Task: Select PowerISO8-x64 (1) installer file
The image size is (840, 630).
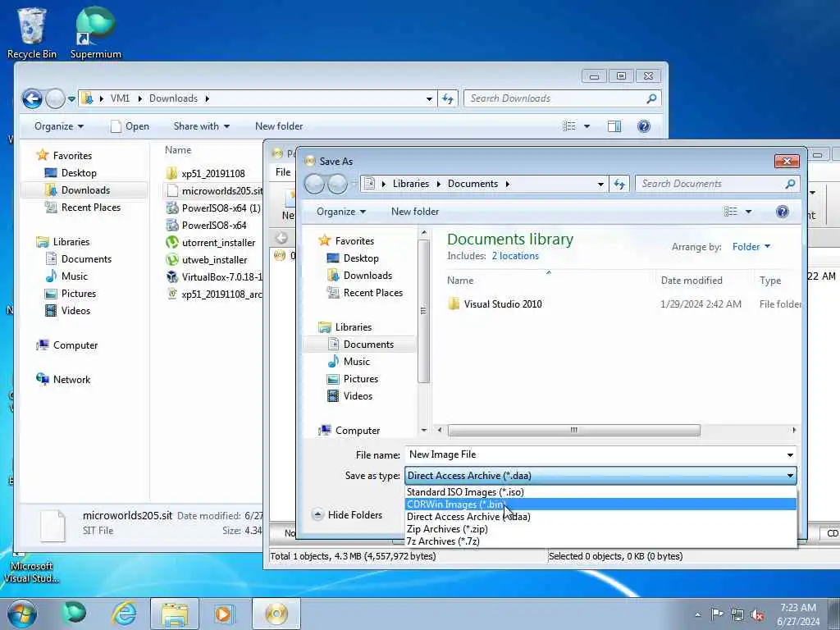Action: [x=213, y=208]
